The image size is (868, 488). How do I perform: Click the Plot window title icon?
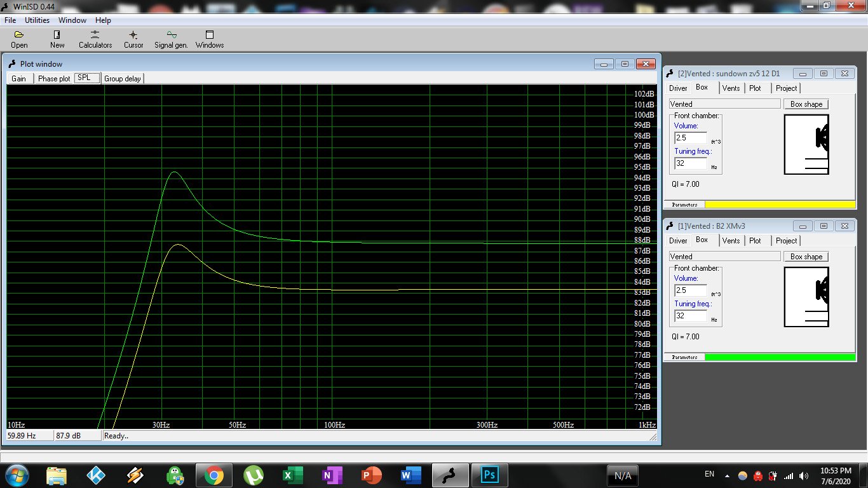pyautogui.click(x=12, y=64)
